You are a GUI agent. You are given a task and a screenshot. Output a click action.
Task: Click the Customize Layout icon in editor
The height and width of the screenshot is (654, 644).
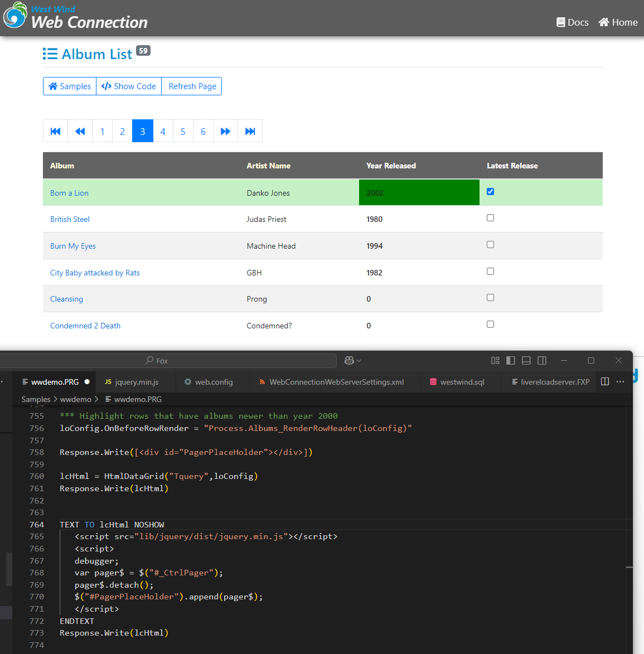(495, 360)
